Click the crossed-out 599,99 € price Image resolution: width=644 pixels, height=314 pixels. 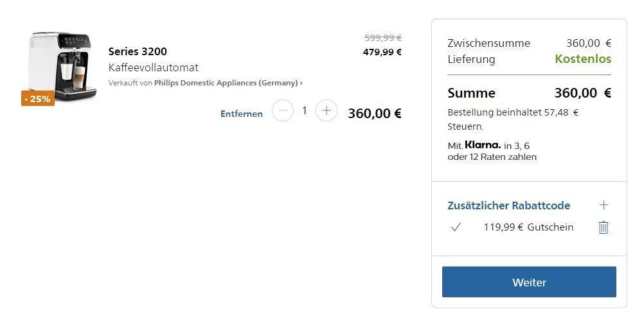383,38
